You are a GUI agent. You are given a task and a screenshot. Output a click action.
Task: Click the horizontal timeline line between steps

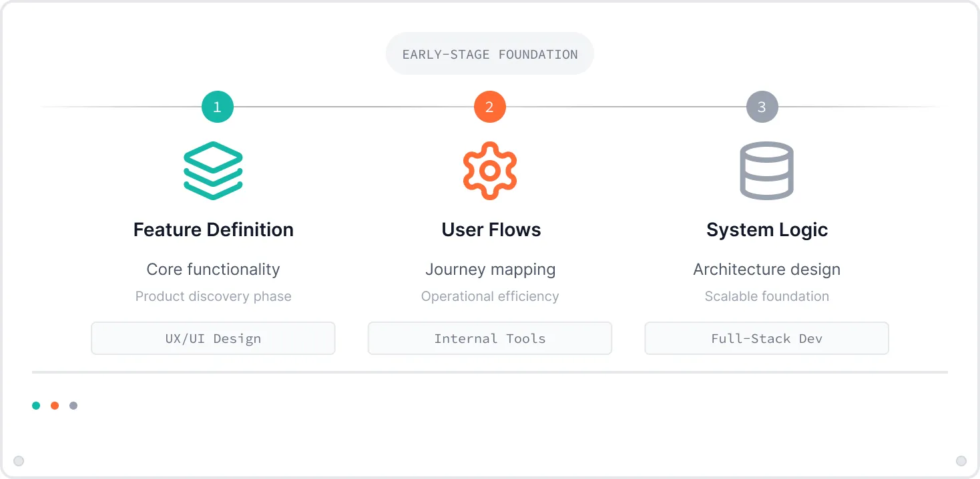coord(354,106)
